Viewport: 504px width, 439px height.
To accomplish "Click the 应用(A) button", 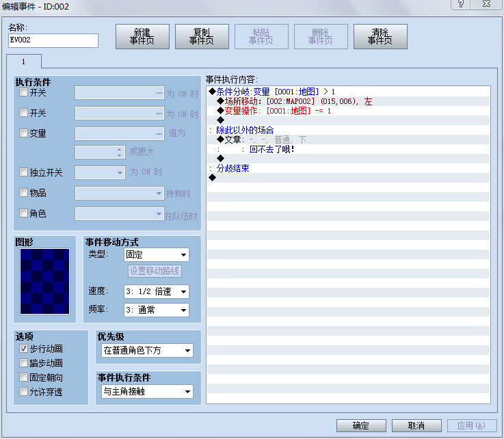I will (472, 425).
